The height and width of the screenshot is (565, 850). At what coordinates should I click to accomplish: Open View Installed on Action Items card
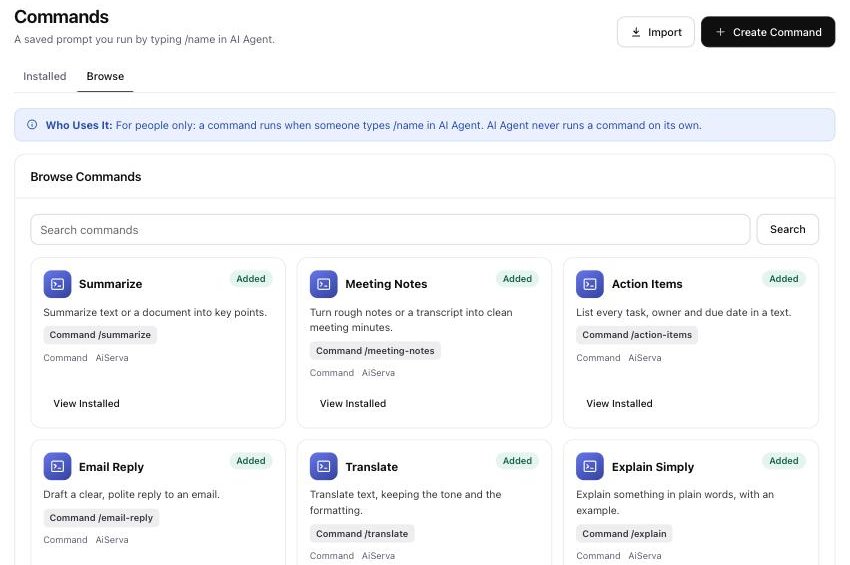pos(619,403)
